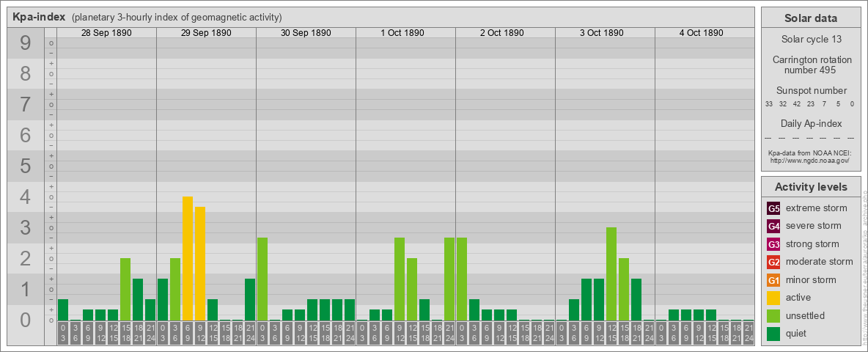Click the G3 strong storm badge
This screenshot has width=868, height=352.
pos(773,244)
